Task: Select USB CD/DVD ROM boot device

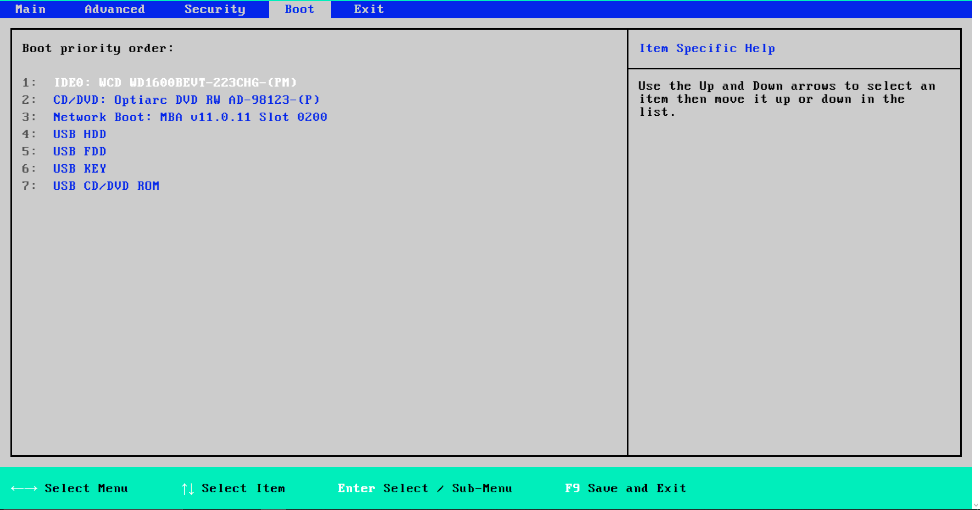Action: coord(106,186)
